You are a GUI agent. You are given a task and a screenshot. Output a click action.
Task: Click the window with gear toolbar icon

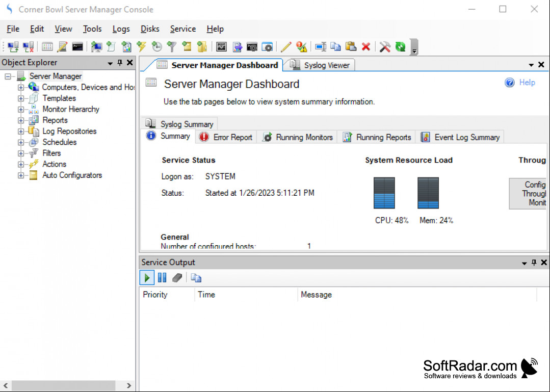click(x=267, y=46)
